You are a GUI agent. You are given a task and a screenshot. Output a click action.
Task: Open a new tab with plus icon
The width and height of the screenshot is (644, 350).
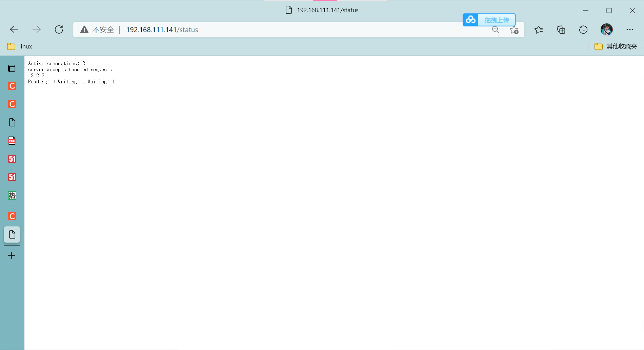pos(12,255)
